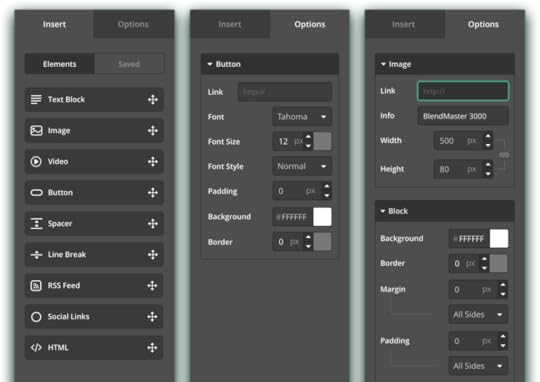Open the Font Size gray color swatch
540x382 pixels.
(322, 141)
